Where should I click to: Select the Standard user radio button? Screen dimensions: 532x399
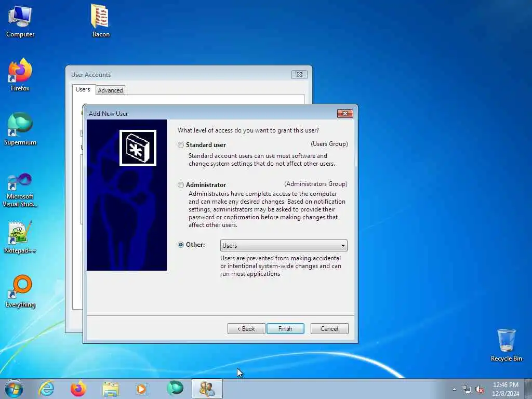tap(181, 145)
